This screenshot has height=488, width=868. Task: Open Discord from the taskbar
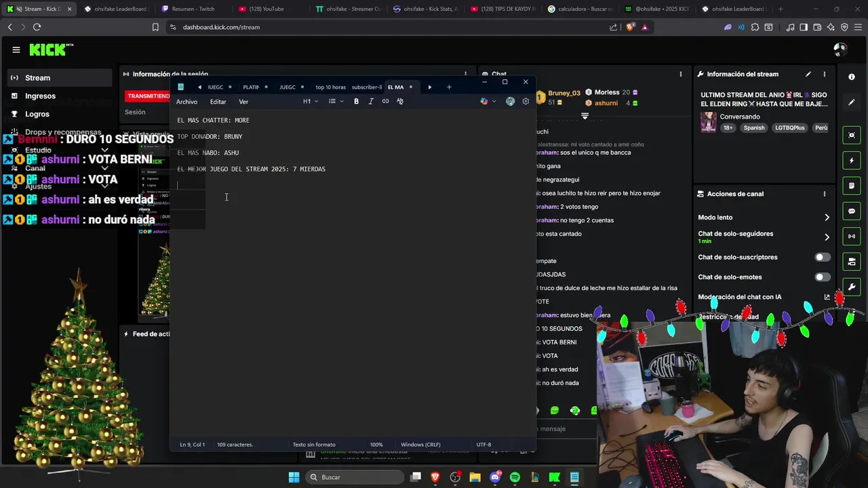point(495,477)
